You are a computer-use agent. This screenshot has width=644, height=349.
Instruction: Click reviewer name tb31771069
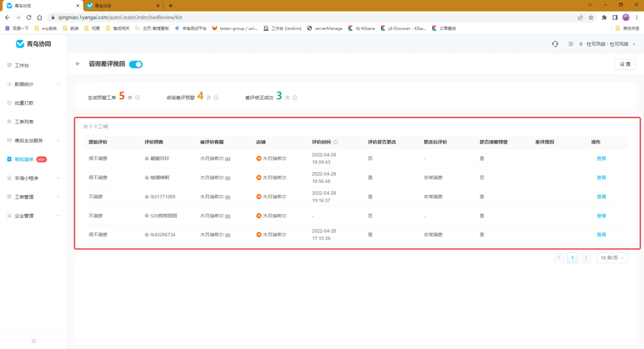tap(163, 197)
